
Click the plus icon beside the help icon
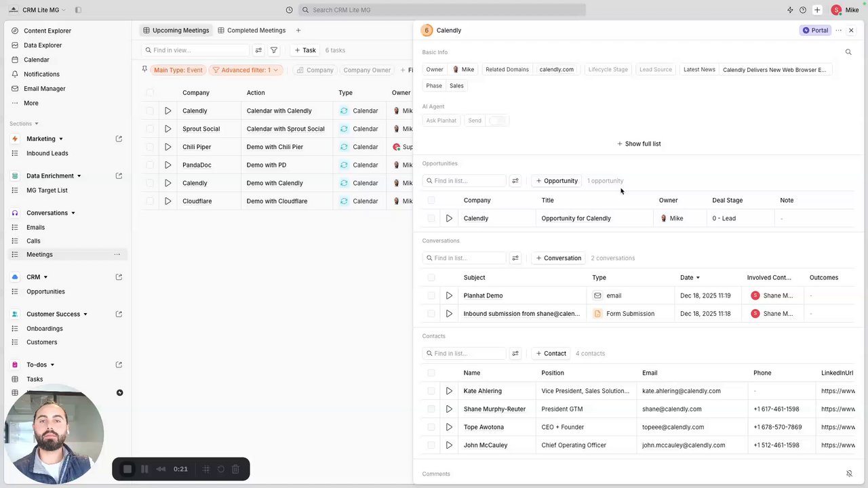click(x=817, y=10)
